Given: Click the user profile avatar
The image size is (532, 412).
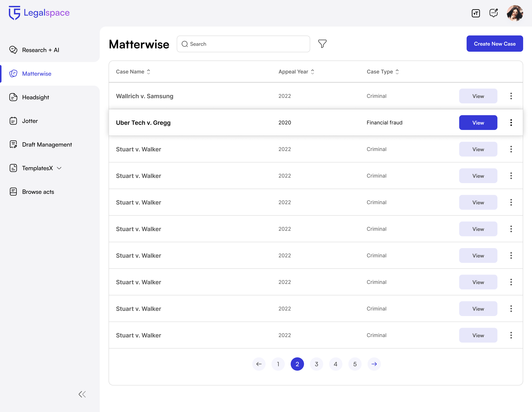Looking at the screenshot, I should [515, 13].
